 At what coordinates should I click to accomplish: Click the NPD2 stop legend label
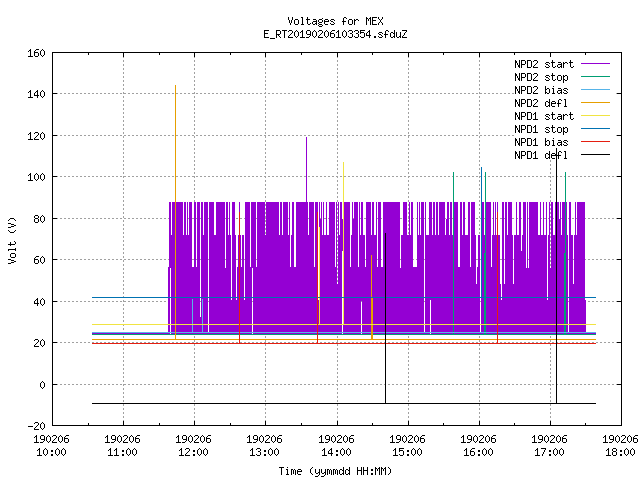click(541, 77)
